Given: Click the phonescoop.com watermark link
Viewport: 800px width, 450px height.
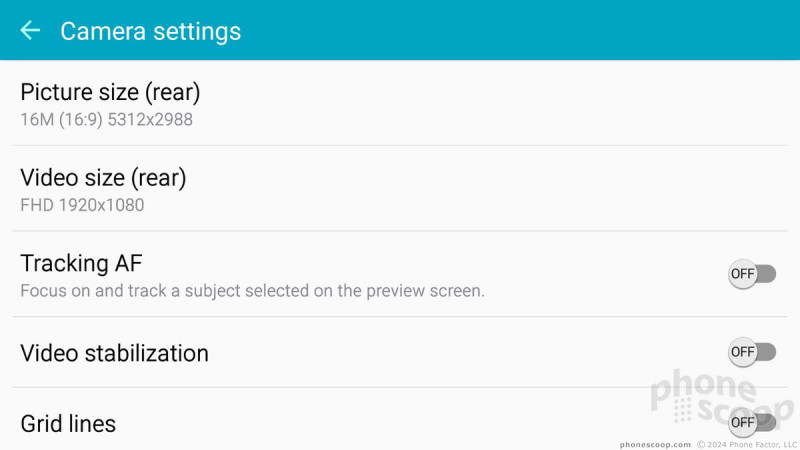Looking at the screenshot, I should pyautogui.click(x=655, y=445).
